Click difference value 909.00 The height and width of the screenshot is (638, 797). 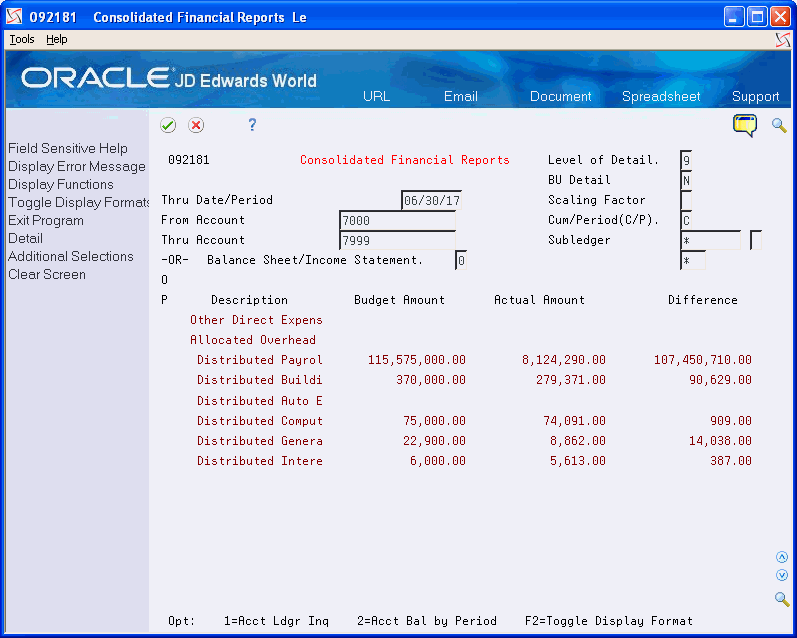[731, 421]
